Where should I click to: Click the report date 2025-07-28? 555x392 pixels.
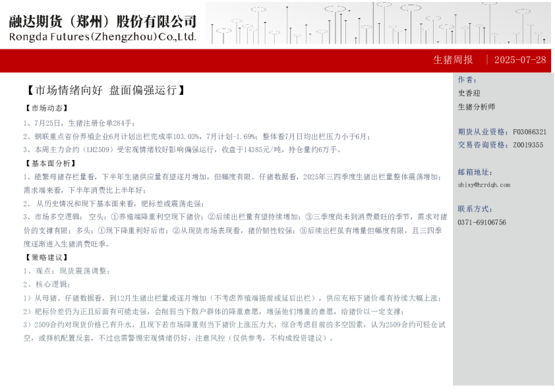tap(520, 60)
